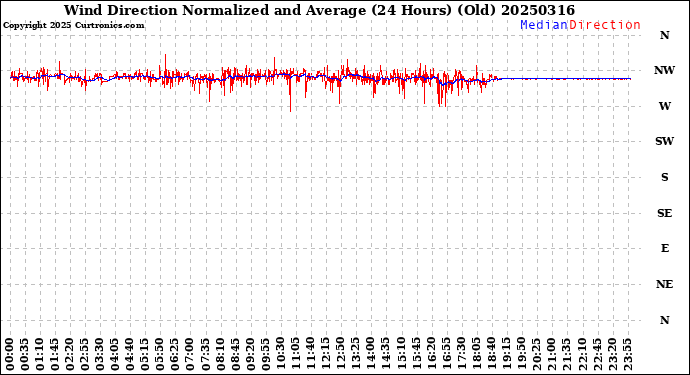This screenshot has width=690, height=375.
Task: Click the 10:30 time label
Action: 280,355
